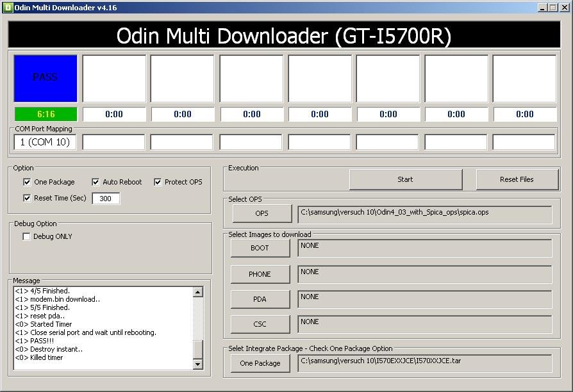Click the '<1> 5/5 Finished.' log line

(x=42, y=307)
